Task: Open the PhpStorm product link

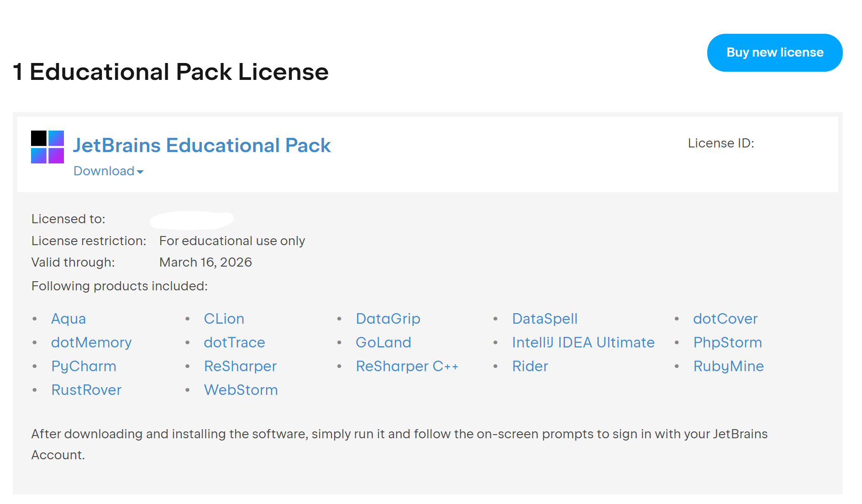Action: pos(728,342)
